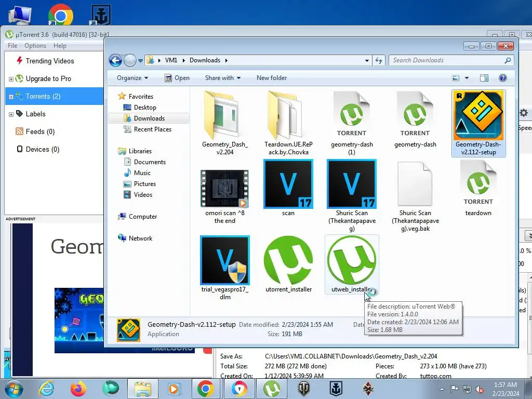Screen dimensions: 532x399
Task: Click the Open toolbar button
Action: [x=177, y=78]
